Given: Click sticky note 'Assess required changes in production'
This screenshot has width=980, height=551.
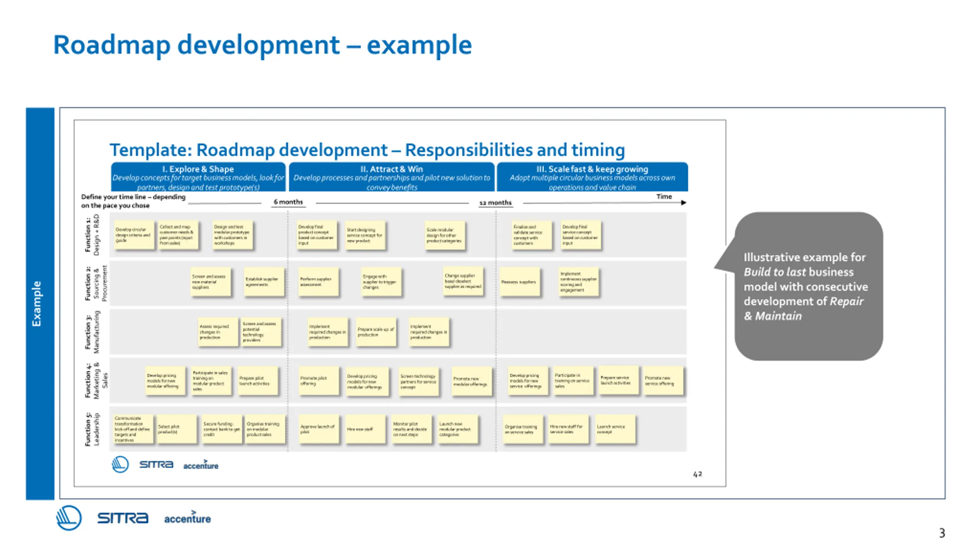Looking at the screenshot, I should 218,332.
